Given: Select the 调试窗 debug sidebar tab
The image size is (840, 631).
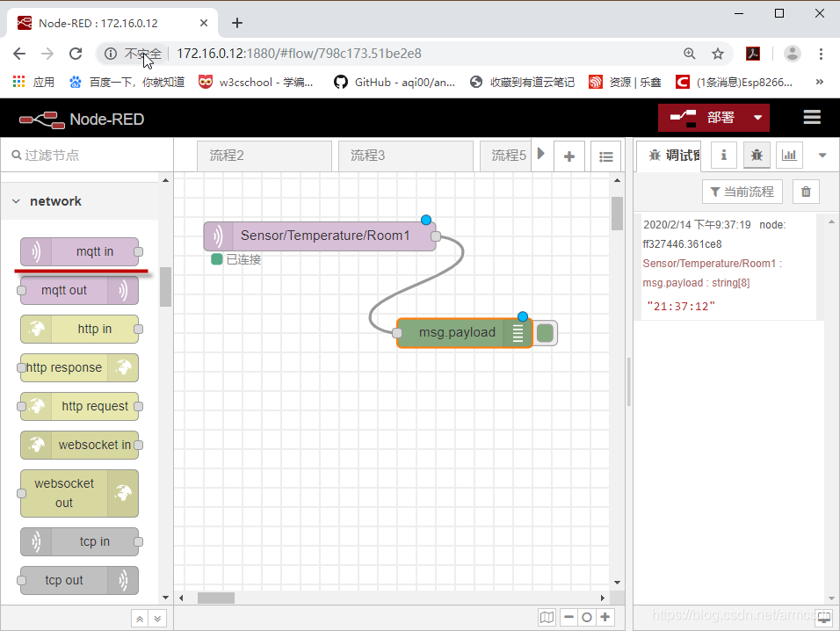Looking at the screenshot, I should point(669,156).
